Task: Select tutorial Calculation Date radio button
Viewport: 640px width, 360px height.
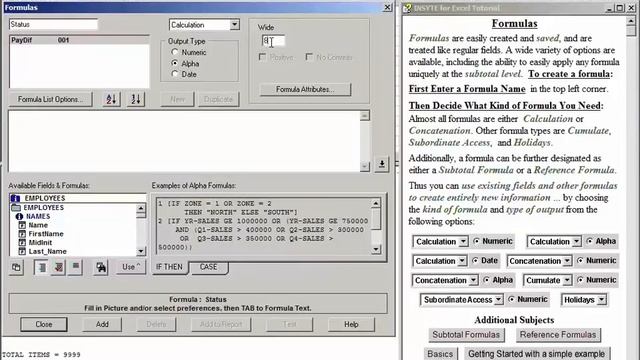Action: pyautogui.click(x=475, y=260)
